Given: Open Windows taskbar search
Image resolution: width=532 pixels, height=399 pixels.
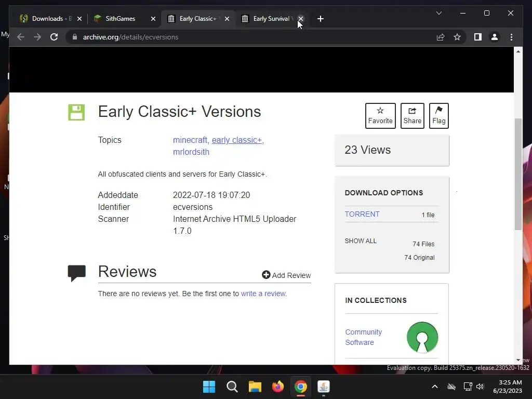Looking at the screenshot, I should [232, 387].
